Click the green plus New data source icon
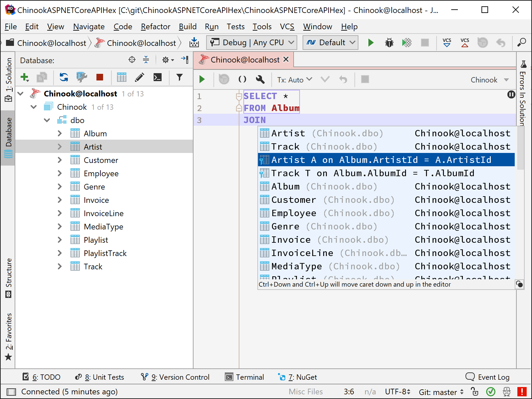The height and width of the screenshot is (399, 532). [25, 77]
